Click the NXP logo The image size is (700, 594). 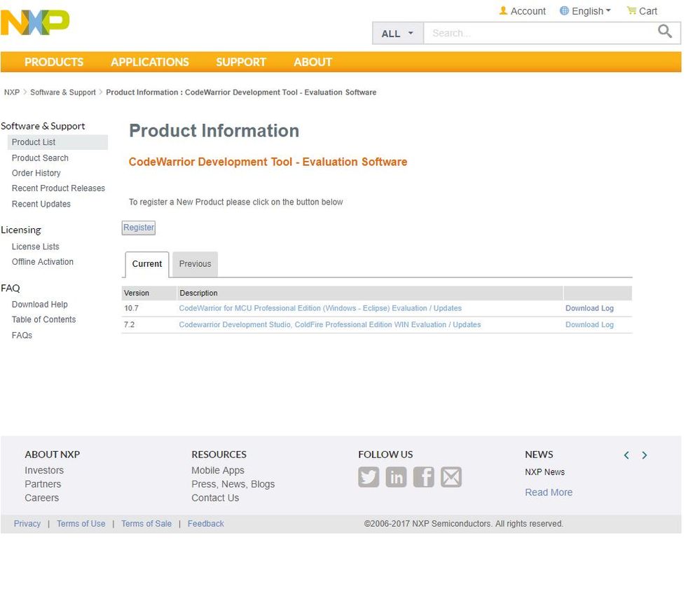pyautogui.click(x=35, y=22)
